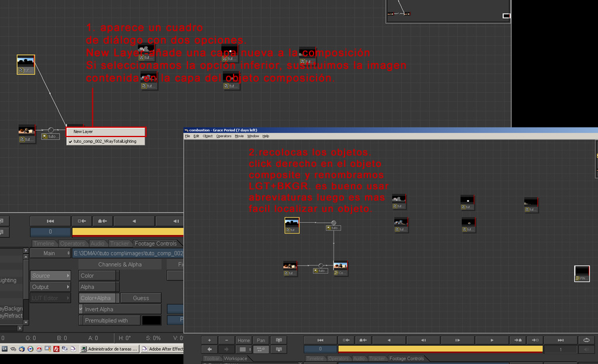This screenshot has height=364, width=598.
Task: Toggle the schematic view button in the front window
Action: pyautogui.click(x=261, y=349)
